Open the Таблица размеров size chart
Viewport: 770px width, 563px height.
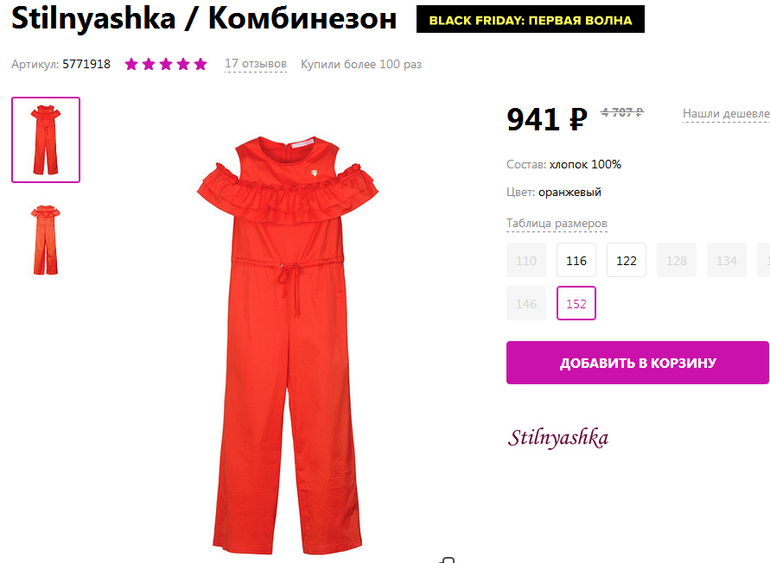pyautogui.click(x=557, y=224)
